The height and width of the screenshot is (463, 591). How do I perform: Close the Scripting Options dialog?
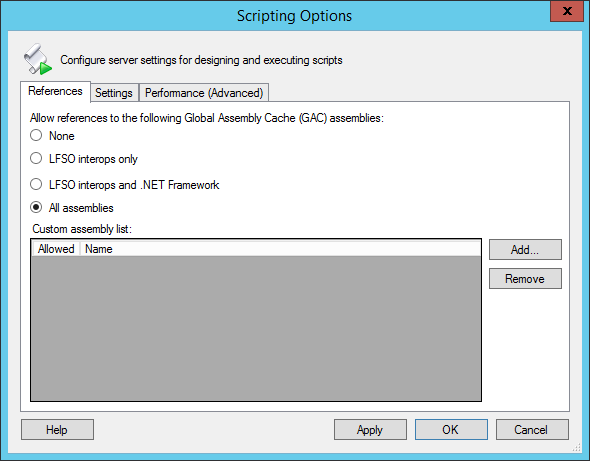[x=567, y=11]
